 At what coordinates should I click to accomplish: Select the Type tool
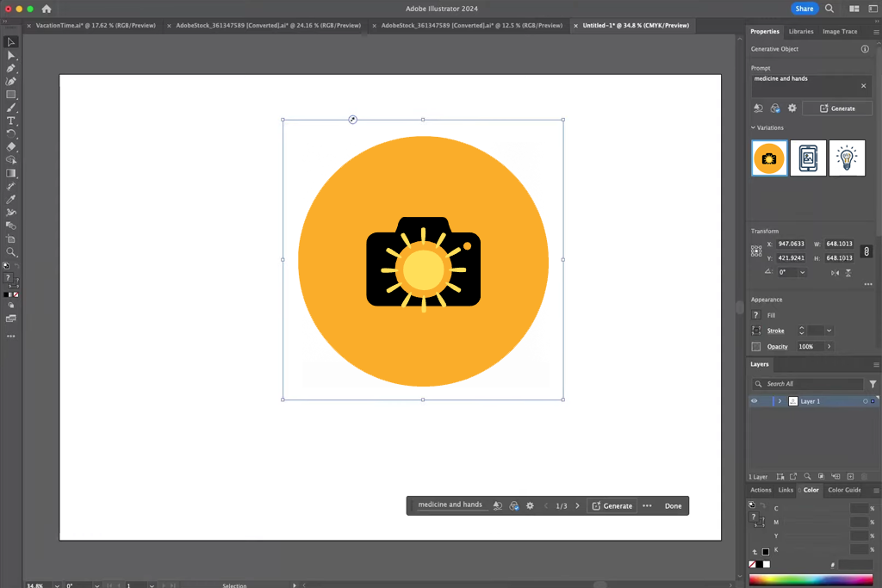[x=10, y=121]
